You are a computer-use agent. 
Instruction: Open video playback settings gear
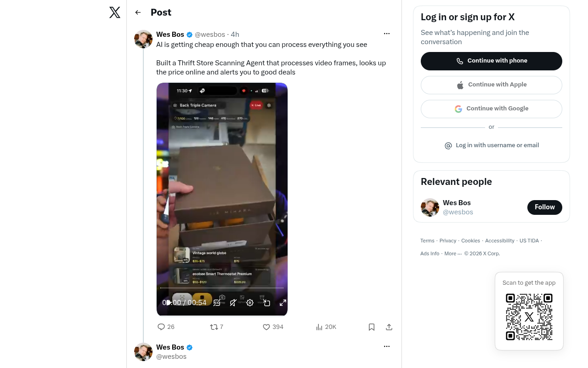pyautogui.click(x=250, y=303)
